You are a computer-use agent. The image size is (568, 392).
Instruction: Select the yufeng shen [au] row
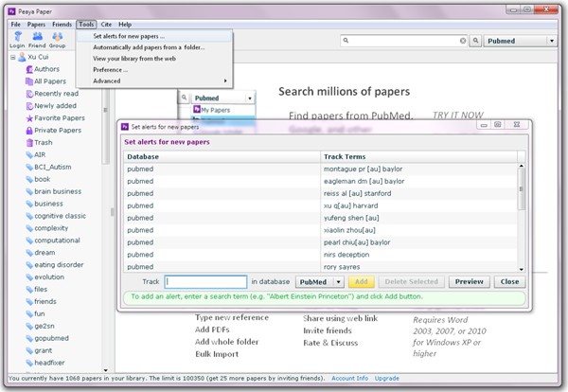tap(321, 218)
